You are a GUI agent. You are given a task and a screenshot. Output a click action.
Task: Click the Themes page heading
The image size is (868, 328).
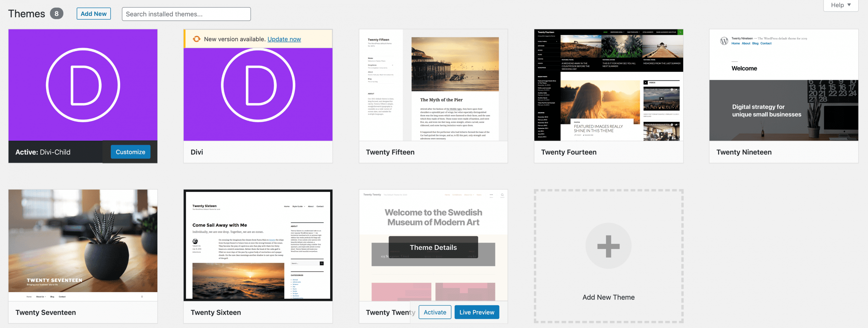(26, 14)
